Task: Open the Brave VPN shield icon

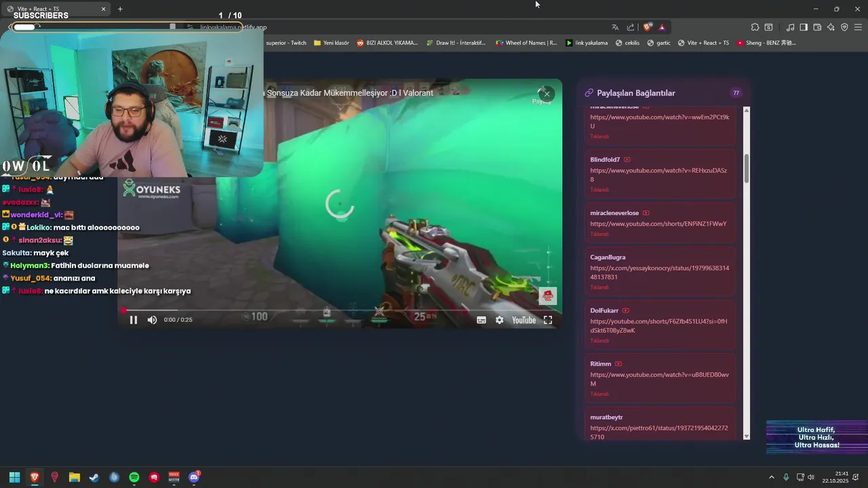Action: point(844,27)
